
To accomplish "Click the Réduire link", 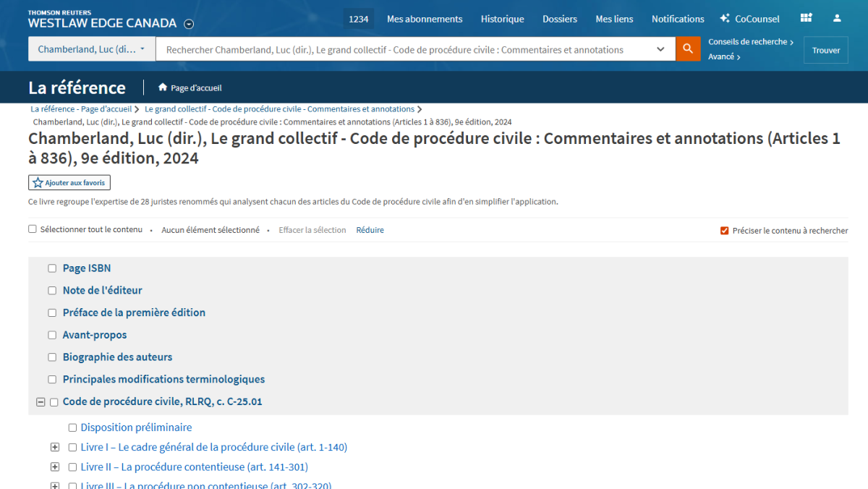I will coord(370,230).
